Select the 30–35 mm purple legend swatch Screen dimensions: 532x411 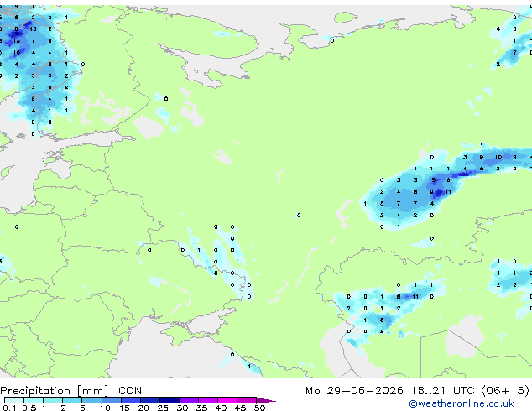click(x=189, y=400)
